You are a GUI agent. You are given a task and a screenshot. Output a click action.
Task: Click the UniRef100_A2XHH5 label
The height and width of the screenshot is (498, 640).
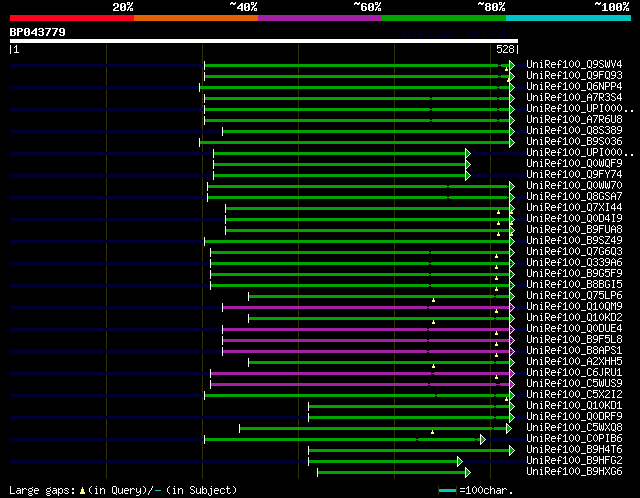[x=574, y=362]
